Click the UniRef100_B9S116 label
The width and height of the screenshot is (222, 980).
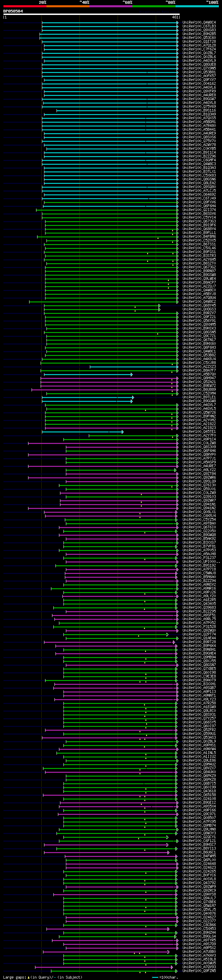point(199,110)
